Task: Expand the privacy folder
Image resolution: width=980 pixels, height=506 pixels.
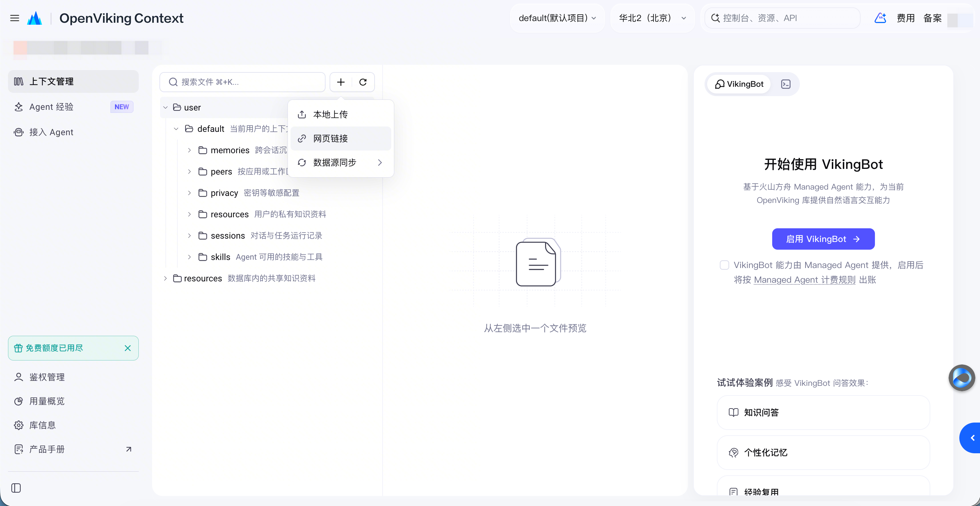Action: coord(189,193)
